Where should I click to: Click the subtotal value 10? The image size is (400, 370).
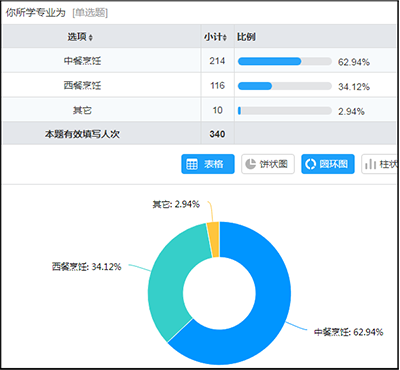pos(217,110)
